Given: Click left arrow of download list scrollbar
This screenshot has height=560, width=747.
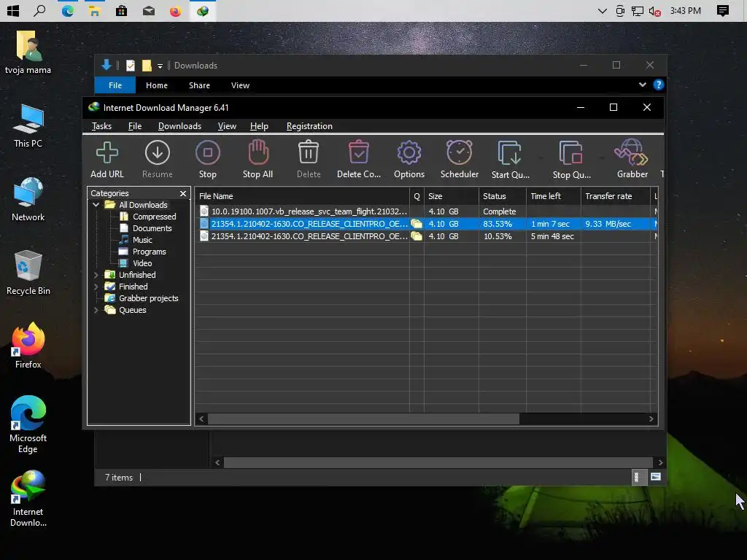Looking at the screenshot, I should (201, 419).
